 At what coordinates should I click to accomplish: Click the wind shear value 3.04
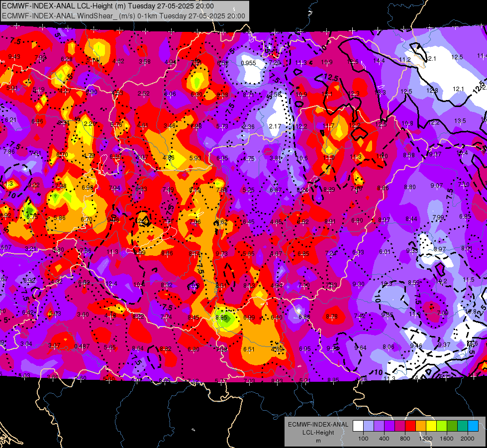[26, 344]
